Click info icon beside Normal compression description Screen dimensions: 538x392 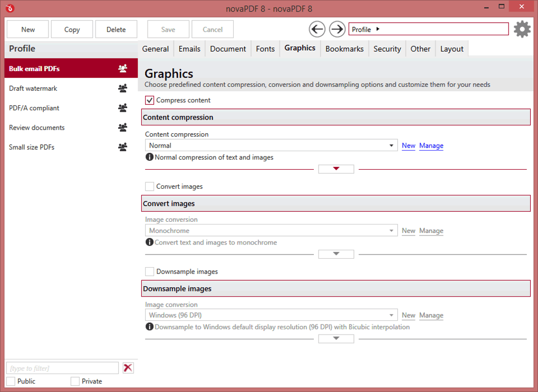(149, 157)
